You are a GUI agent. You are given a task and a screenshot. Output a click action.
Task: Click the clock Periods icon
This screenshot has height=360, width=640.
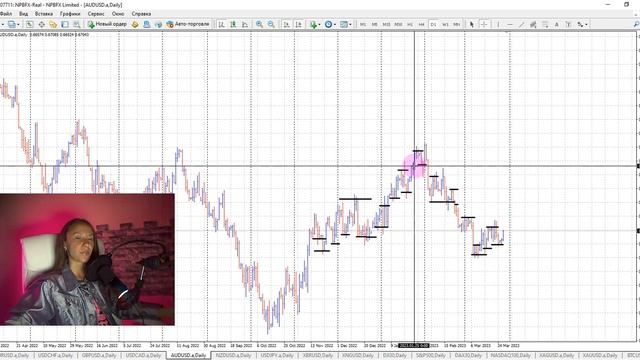pos(328,24)
